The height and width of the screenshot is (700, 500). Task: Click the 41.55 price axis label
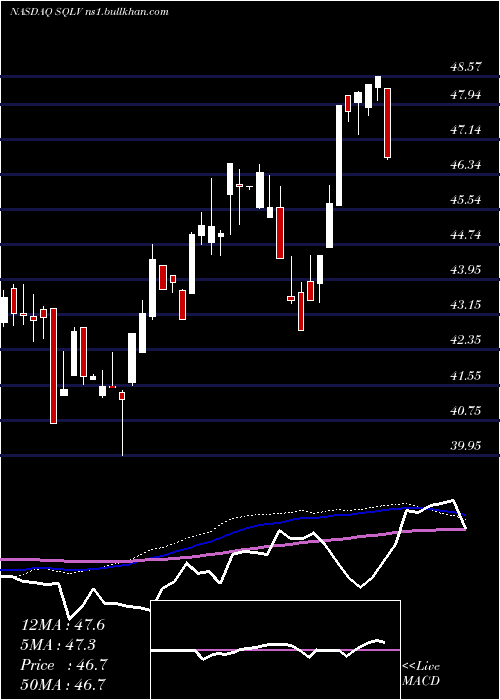(x=466, y=375)
